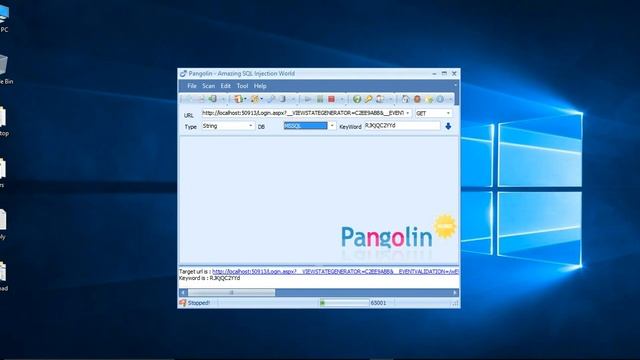
Task: Close the Pangolin window
Action: click(x=454, y=73)
